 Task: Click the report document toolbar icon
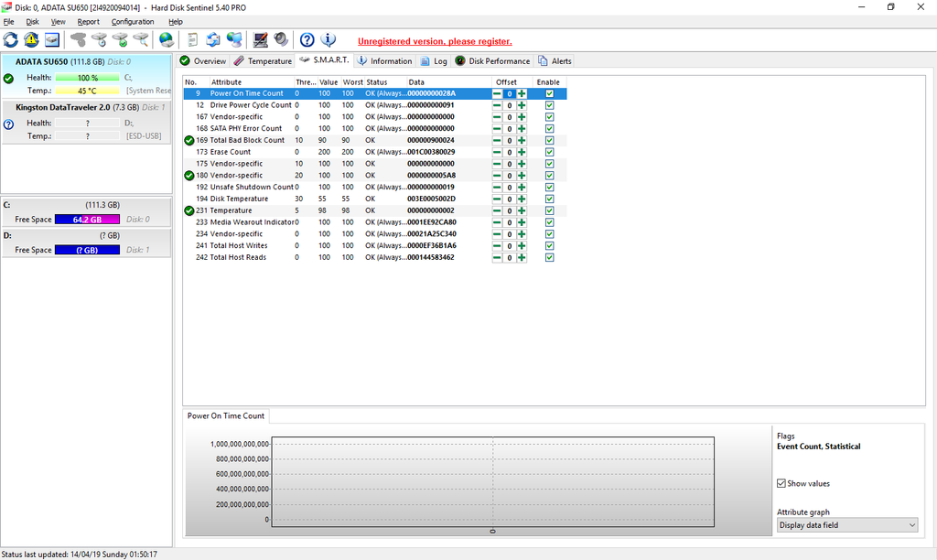click(192, 39)
